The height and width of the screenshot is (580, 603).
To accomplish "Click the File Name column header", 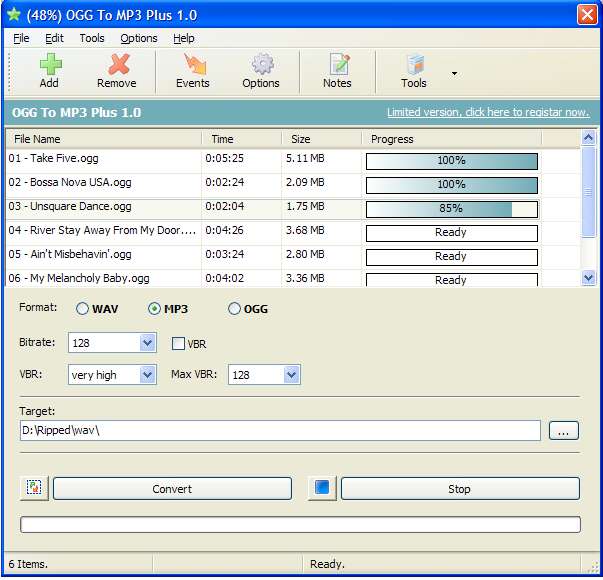I will pyautogui.click(x=104, y=139).
